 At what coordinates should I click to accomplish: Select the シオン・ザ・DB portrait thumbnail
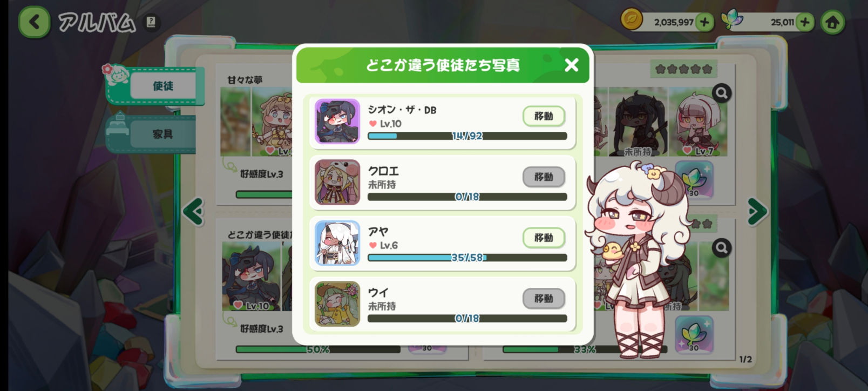[x=337, y=121]
